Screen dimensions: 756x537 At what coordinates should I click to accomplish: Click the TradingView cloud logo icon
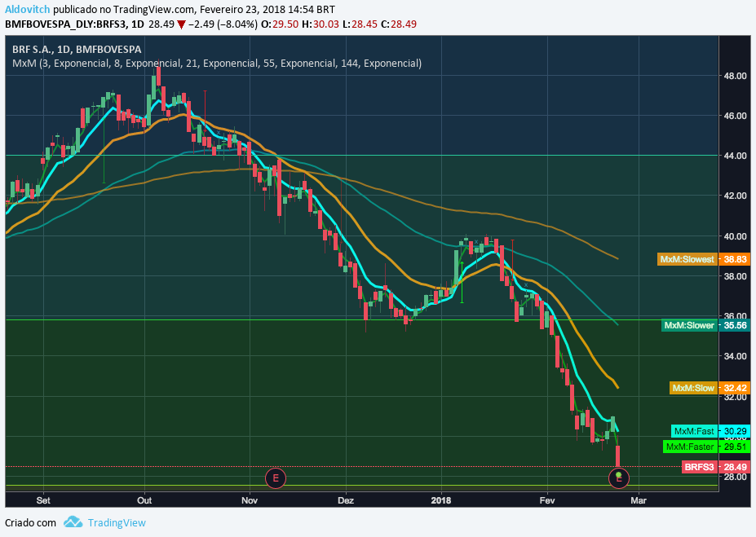(73, 522)
